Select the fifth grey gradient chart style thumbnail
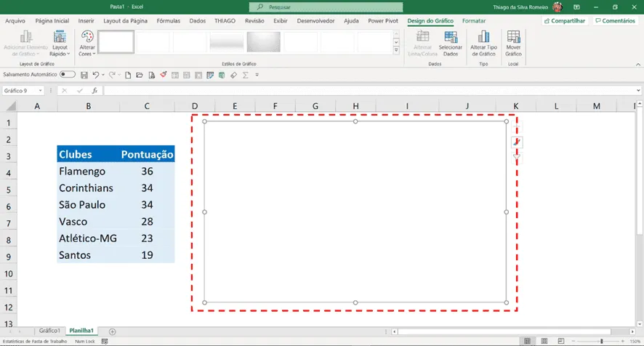 coord(264,42)
